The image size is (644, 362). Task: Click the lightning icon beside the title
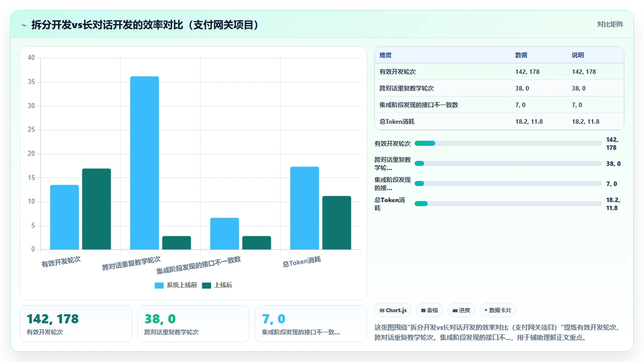(x=24, y=25)
